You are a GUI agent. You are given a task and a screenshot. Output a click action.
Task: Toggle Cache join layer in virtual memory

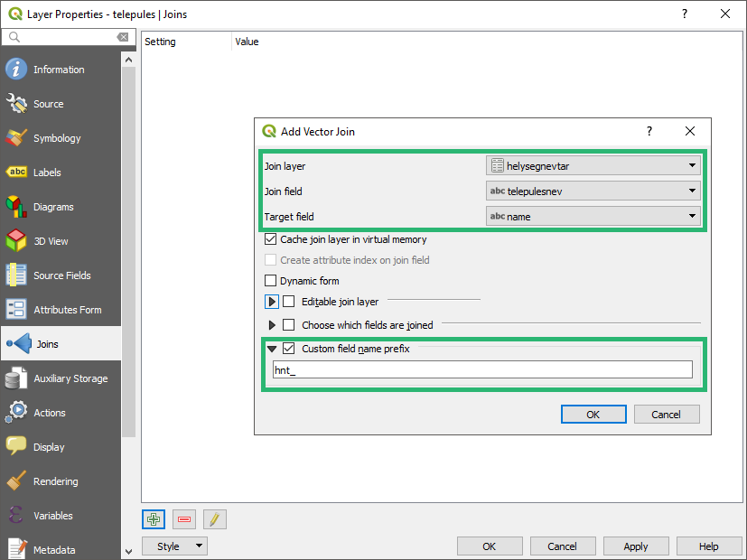(270, 239)
